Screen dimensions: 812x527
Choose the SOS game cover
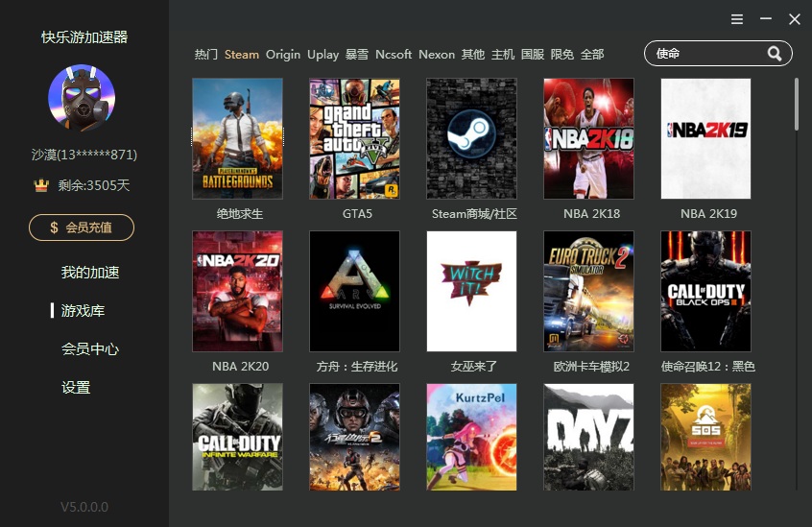coord(705,437)
